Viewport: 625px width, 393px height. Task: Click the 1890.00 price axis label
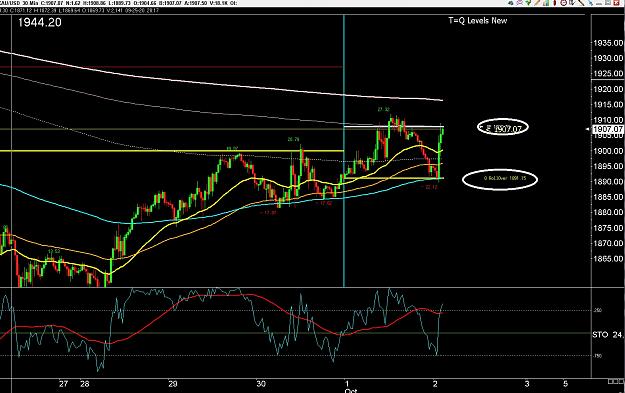pyautogui.click(x=608, y=182)
